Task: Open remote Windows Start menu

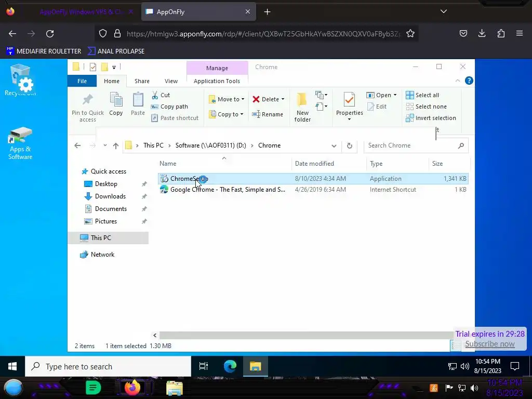Action: click(12, 366)
